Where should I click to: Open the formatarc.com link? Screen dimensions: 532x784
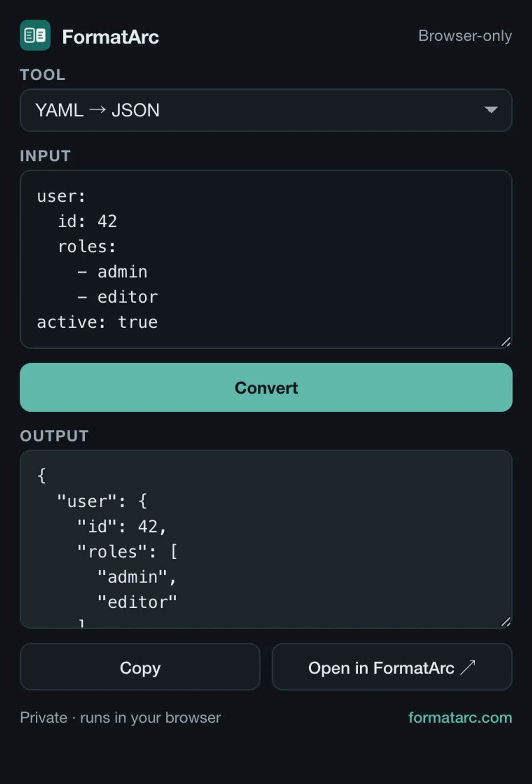click(460, 717)
